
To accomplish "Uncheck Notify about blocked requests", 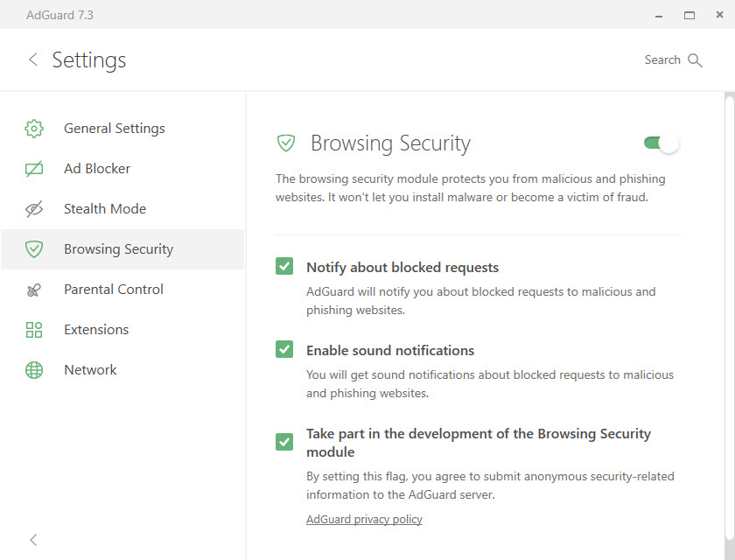I will point(284,266).
